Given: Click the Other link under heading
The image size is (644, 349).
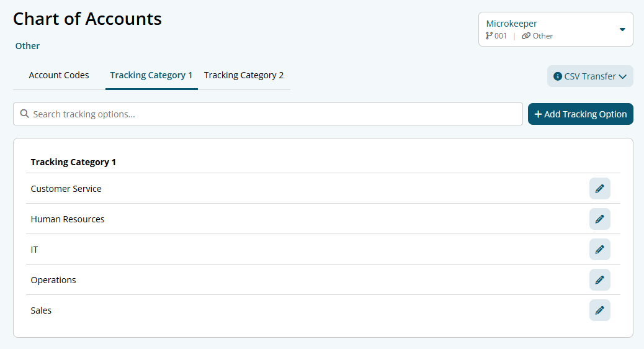Looking at the screenshot, I should point(27,46).
